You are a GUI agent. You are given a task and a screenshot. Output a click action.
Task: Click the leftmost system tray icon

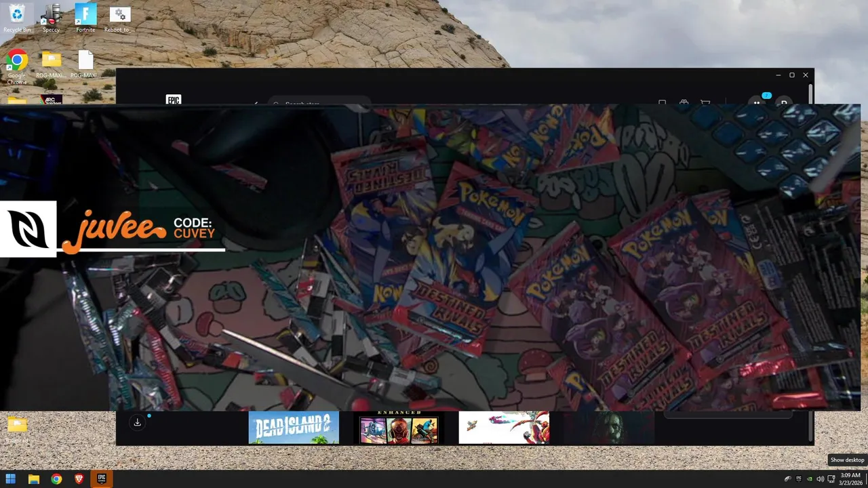788,479
